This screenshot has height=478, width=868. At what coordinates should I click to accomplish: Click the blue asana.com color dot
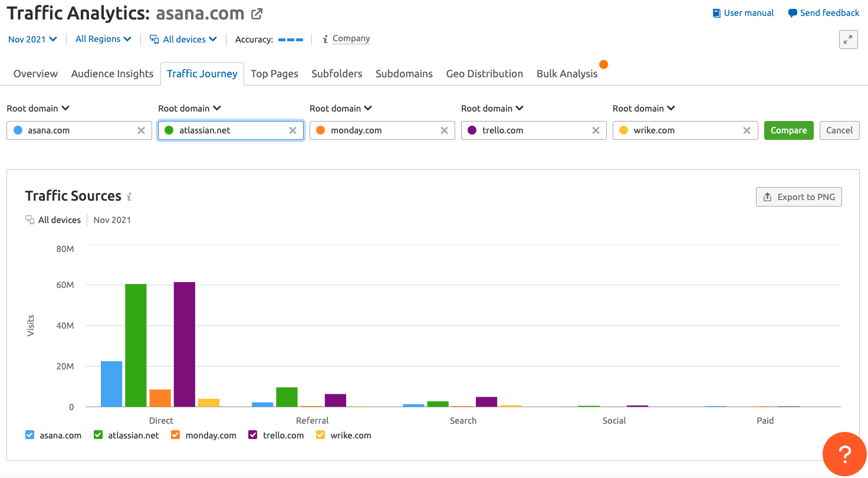pos(18,130)
